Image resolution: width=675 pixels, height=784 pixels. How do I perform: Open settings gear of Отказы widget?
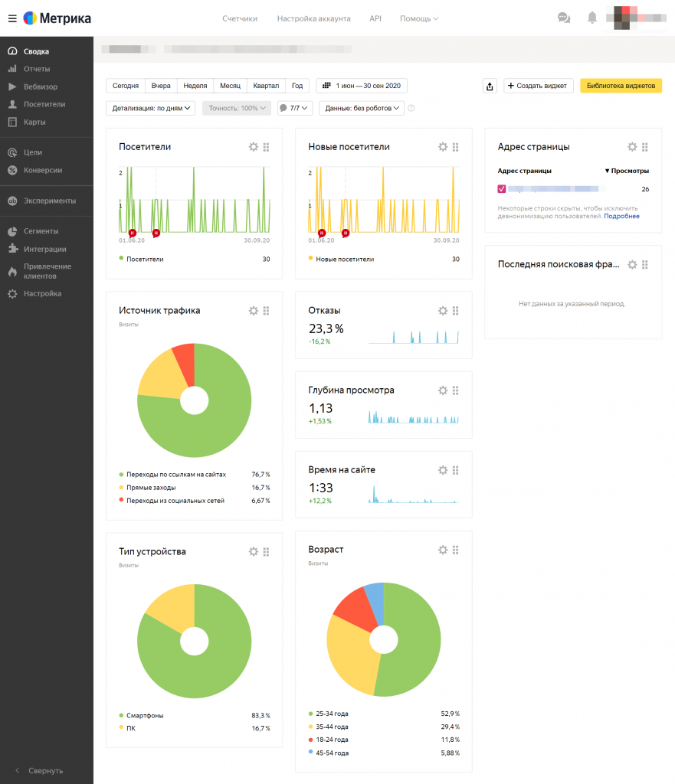[x=443, y=311]
